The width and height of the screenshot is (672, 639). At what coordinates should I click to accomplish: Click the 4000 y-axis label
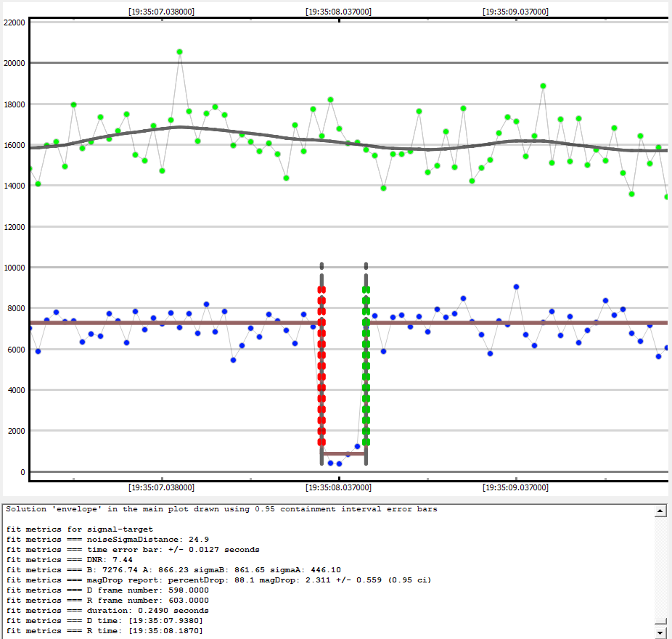click(17, 390)
